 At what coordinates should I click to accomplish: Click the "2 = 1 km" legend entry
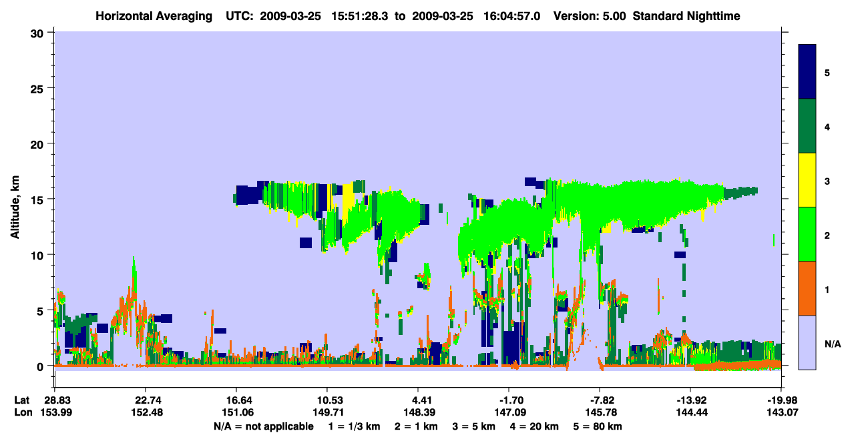pos(416,426)
